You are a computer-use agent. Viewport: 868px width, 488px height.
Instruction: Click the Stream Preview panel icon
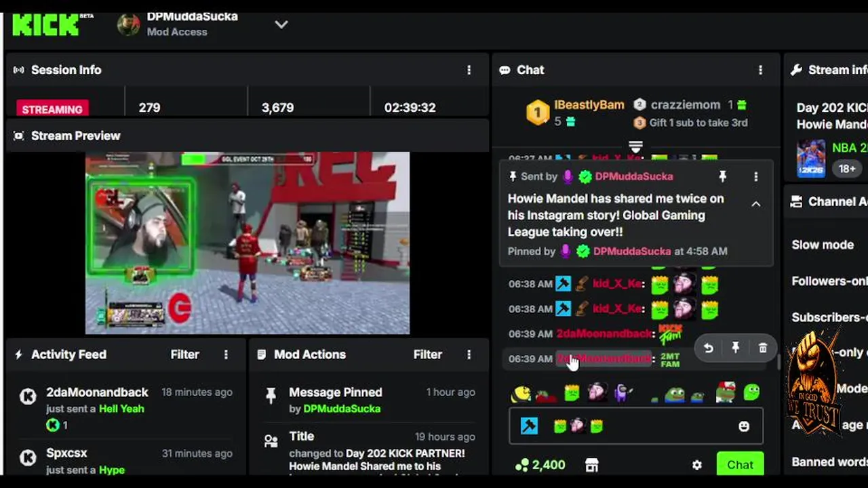click(x=19, y=136)
